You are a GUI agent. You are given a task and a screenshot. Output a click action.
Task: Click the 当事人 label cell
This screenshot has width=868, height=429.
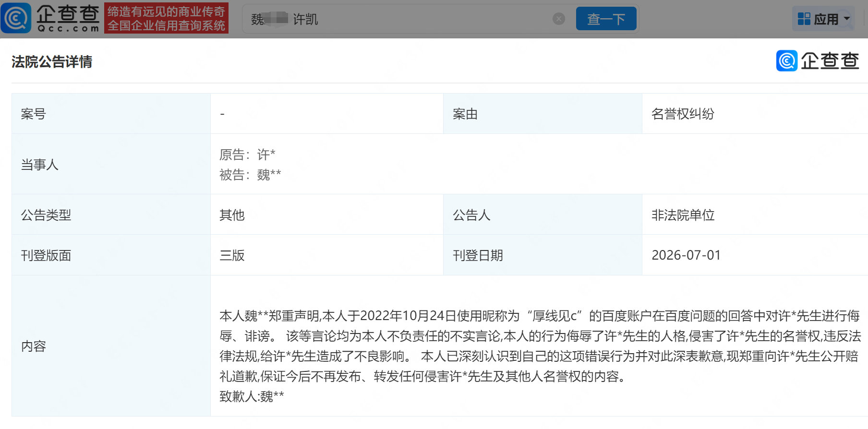pos(111,164)
